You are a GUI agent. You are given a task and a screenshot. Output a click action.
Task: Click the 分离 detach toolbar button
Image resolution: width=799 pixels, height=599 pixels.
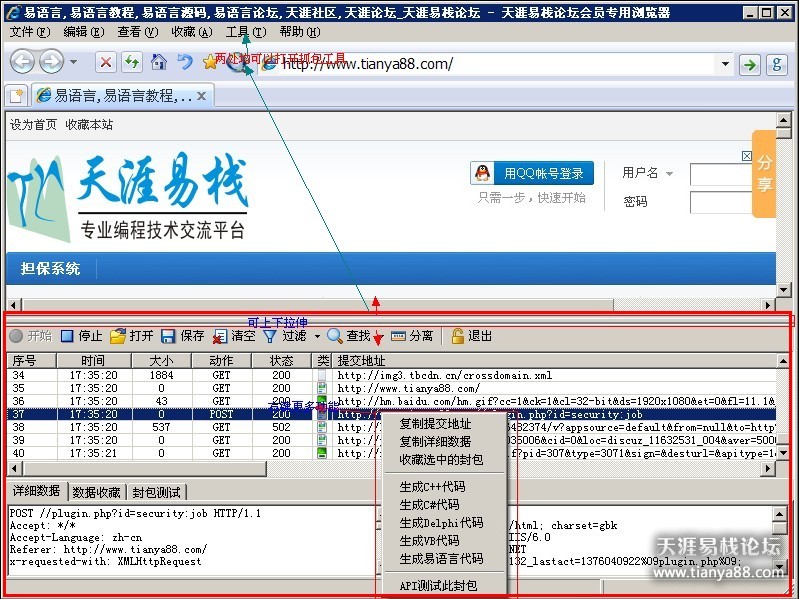[x=412, y=336]
